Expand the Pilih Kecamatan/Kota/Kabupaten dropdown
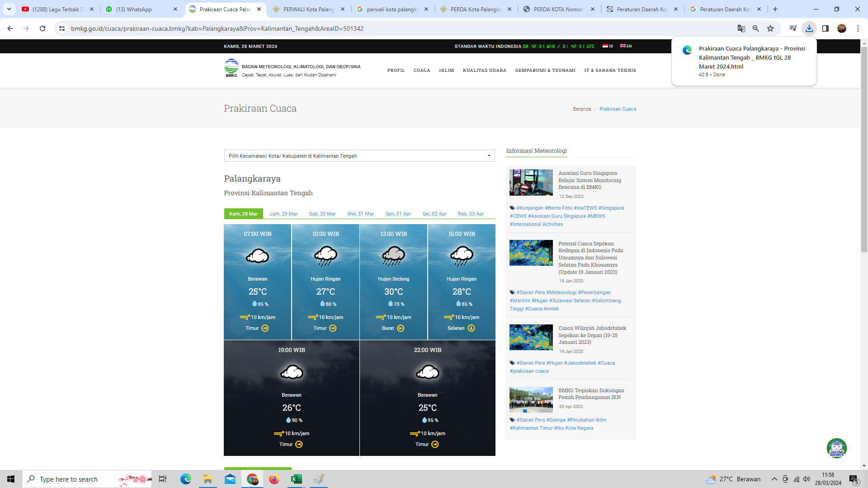This screenshot has height=488, width=868. pos(359,156)
